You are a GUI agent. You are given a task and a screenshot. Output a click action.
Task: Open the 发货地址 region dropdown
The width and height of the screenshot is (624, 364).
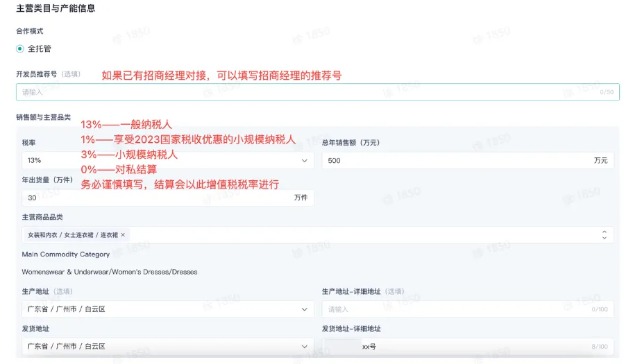[168, 346]
